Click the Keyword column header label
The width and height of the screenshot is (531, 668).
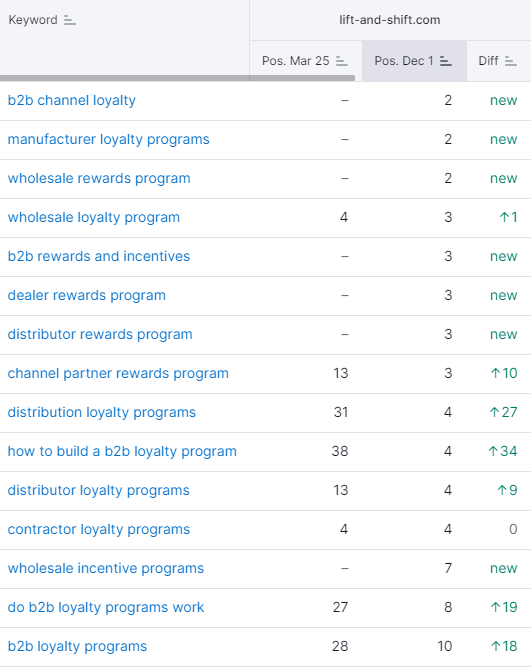click(33, 20)
